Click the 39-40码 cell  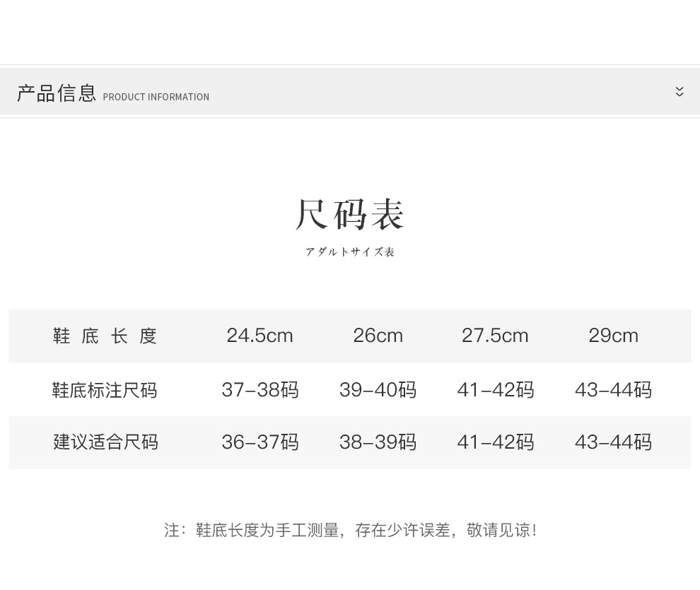point(378,390)
